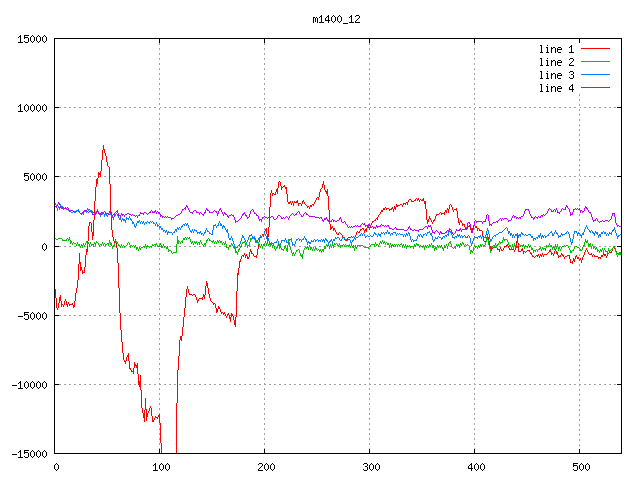The width and height of the screenshot is (640, 480).
Task: Click the green legend sample for line 2
Action: tap(596, 62)
